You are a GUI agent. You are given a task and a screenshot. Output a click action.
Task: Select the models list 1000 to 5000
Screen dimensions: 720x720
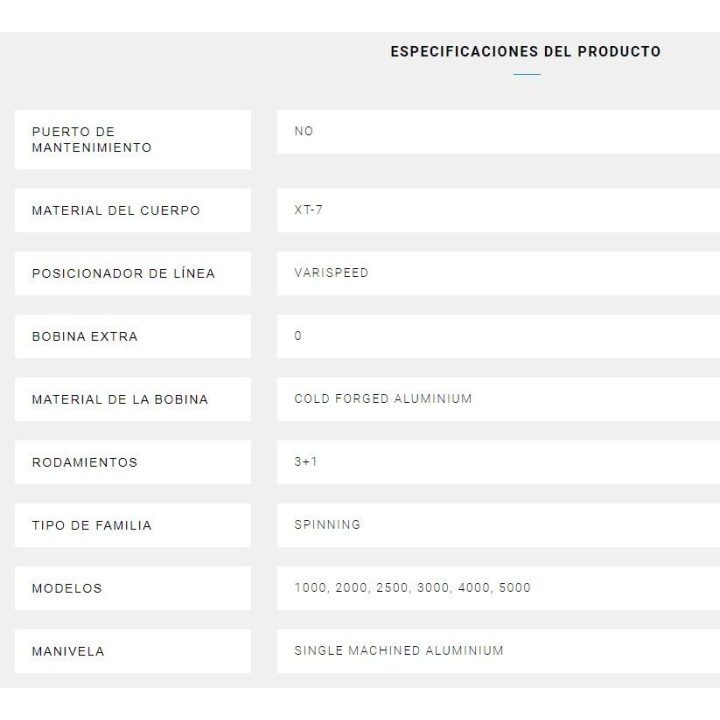tap(412, 588)
